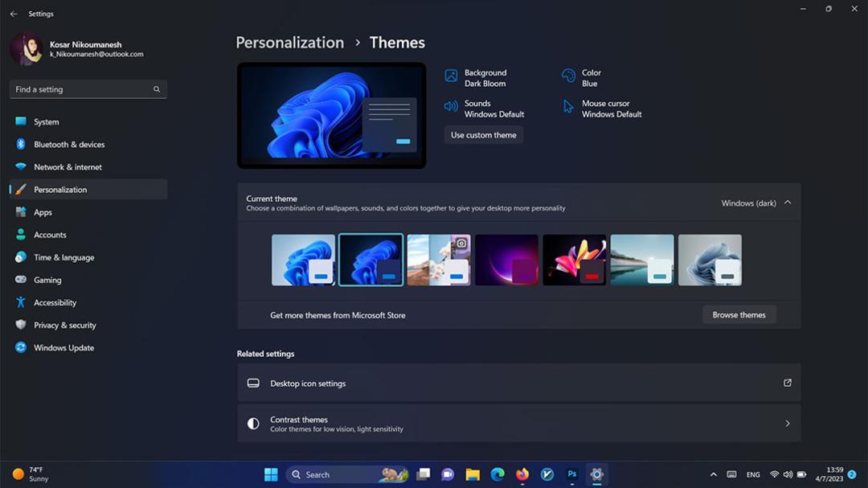The height and width of the screenshot is (488, 868).
Task: Launch Microsoft Edge from the taskbar
Action: pyautogui.click(x=497, y=474)
